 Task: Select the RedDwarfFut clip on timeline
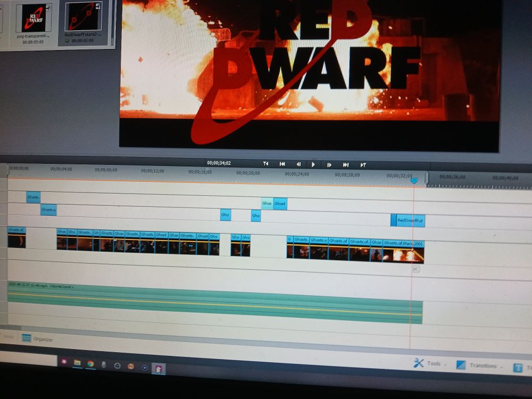point(408,221)
